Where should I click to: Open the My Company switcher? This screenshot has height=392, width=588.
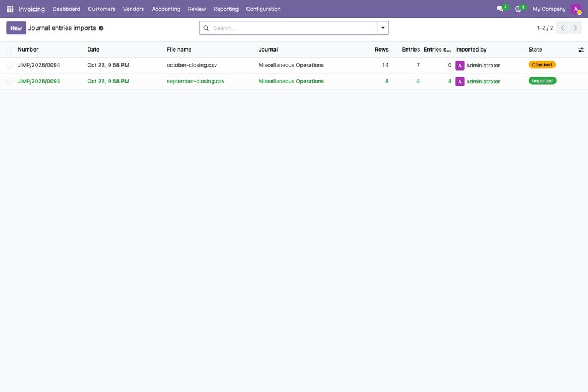point(549,9)
